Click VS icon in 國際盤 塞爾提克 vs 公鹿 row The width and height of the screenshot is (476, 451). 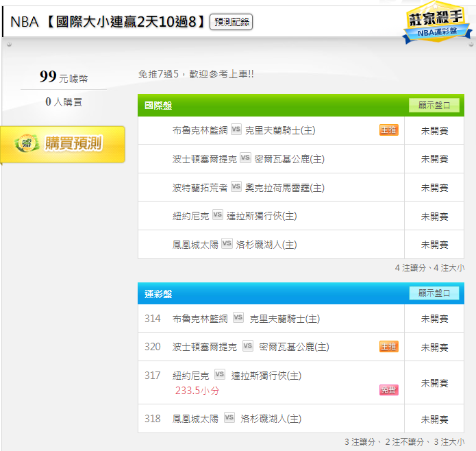(x=245, y=158)
